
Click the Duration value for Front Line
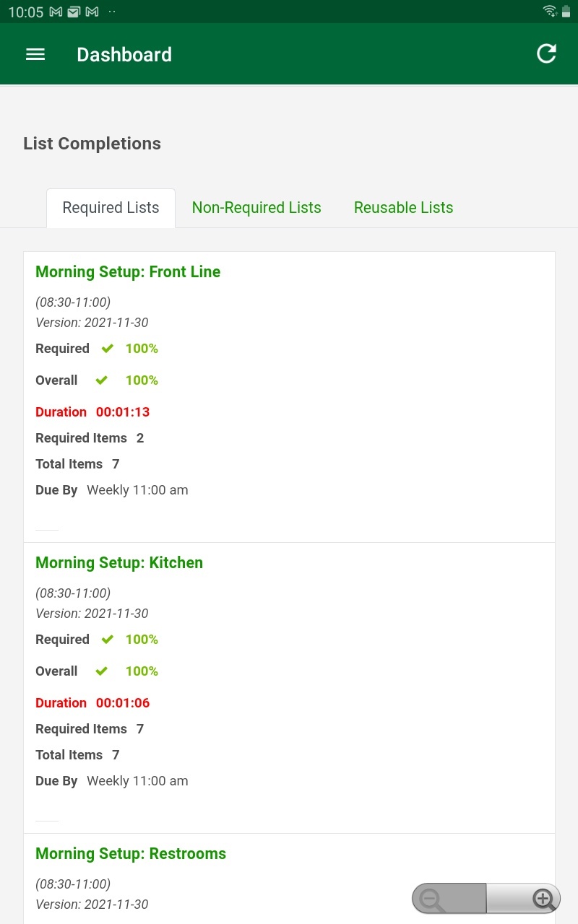coord(123,411)
